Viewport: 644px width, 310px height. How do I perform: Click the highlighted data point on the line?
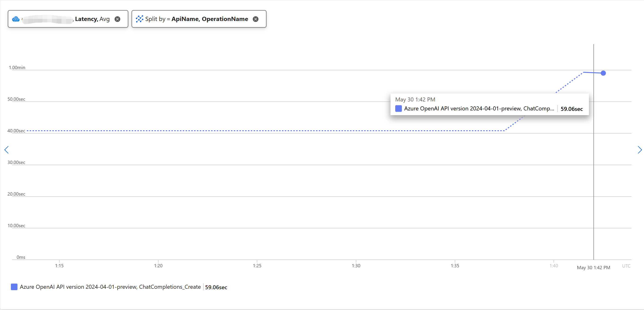click(x=603, y=73)
